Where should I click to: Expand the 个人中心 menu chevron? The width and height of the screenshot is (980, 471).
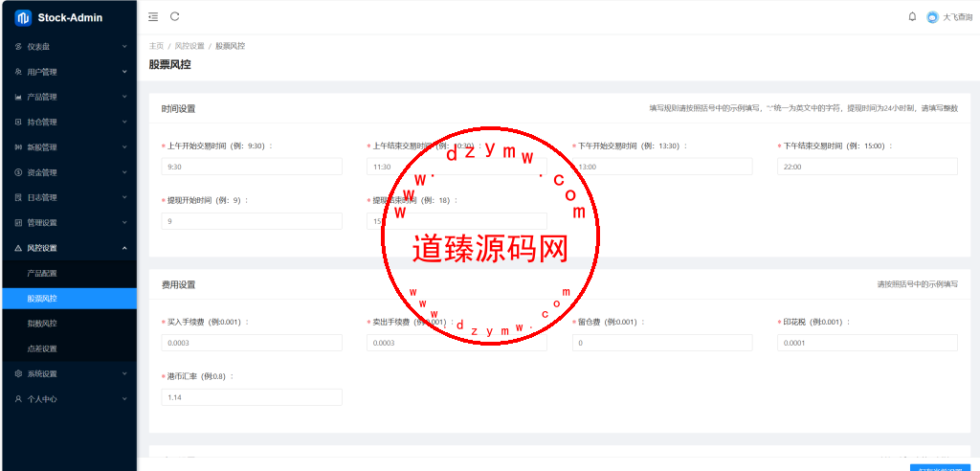124,399
